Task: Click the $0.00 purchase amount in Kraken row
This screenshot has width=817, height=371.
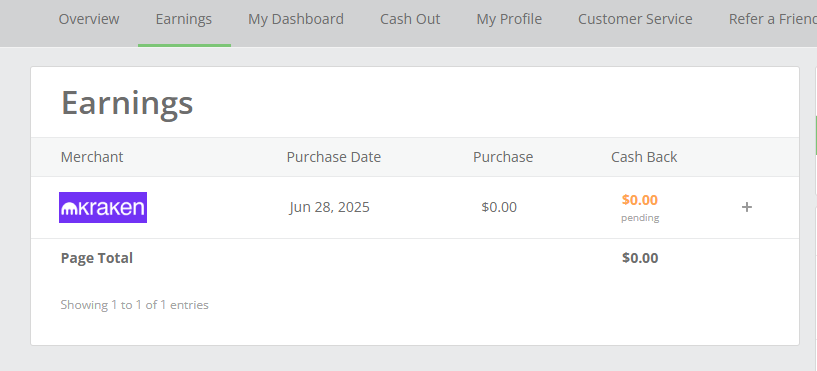Action: 499,207
